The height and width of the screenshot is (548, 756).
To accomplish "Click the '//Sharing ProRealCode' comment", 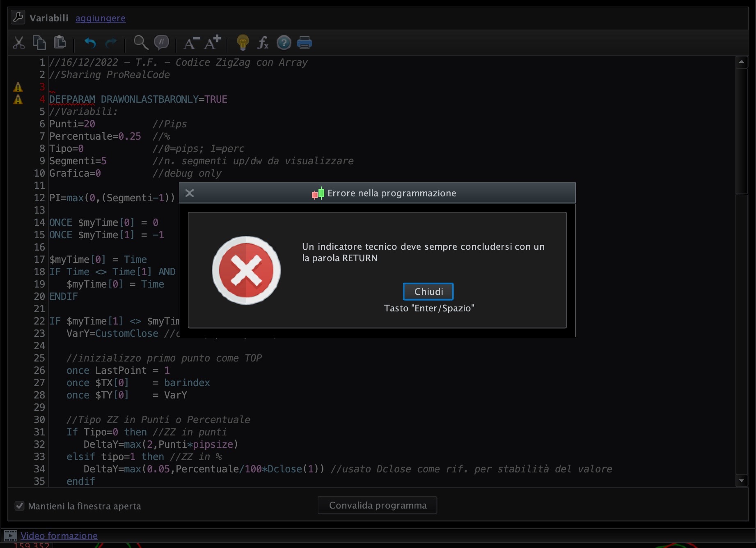I will tap(110, 75).
